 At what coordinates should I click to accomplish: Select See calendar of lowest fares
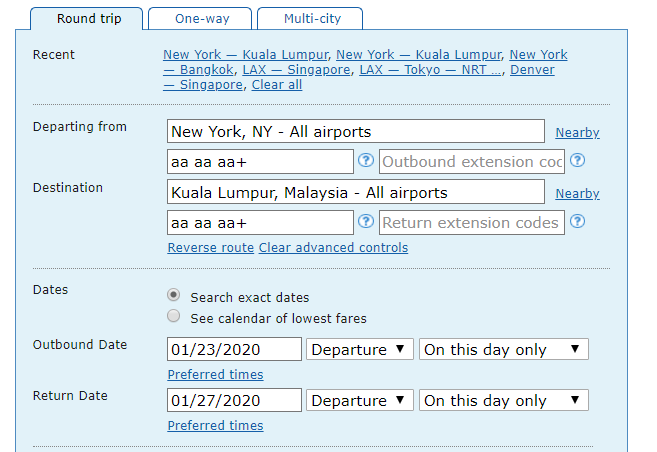[x=173, y=316]
